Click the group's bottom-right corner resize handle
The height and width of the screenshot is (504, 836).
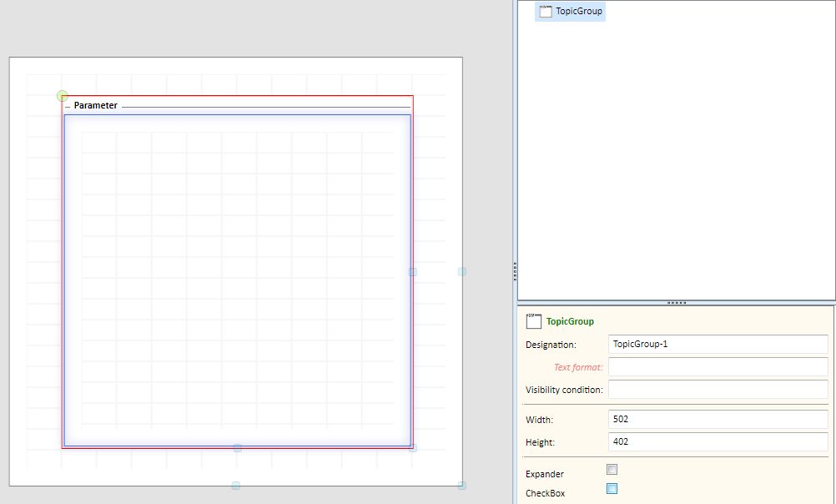point(412,447)
